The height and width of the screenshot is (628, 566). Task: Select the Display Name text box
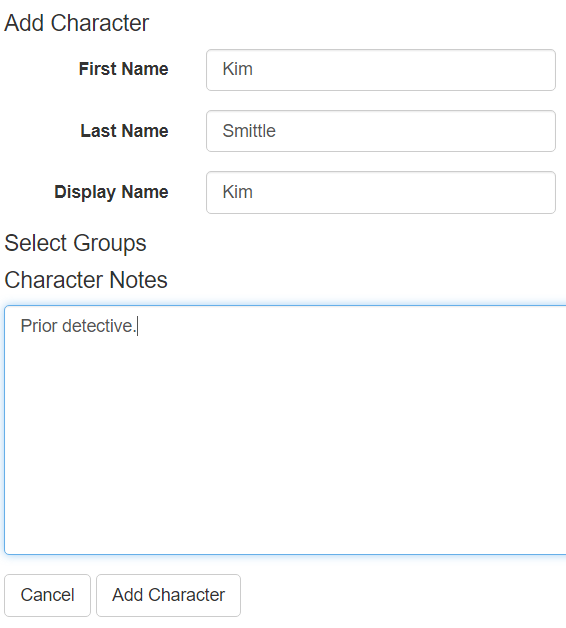coord(381,192)
